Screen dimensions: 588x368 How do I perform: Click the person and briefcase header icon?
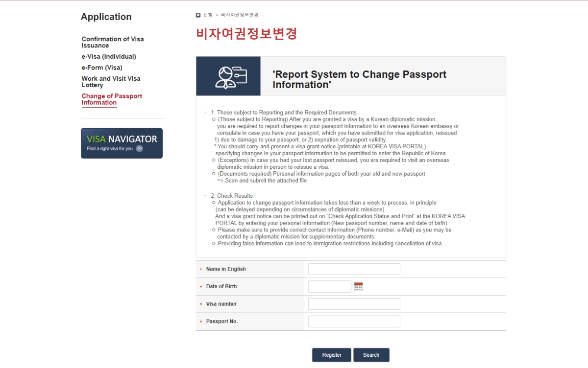click(x=228, y=76)
